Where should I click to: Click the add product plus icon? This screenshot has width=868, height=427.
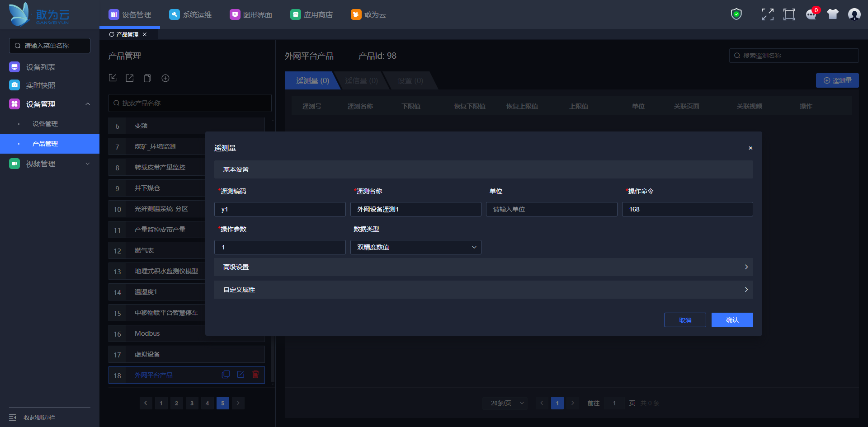165,78
